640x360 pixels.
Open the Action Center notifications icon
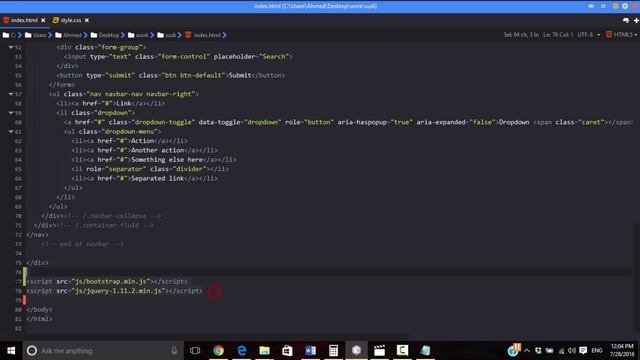pos(583,351)
